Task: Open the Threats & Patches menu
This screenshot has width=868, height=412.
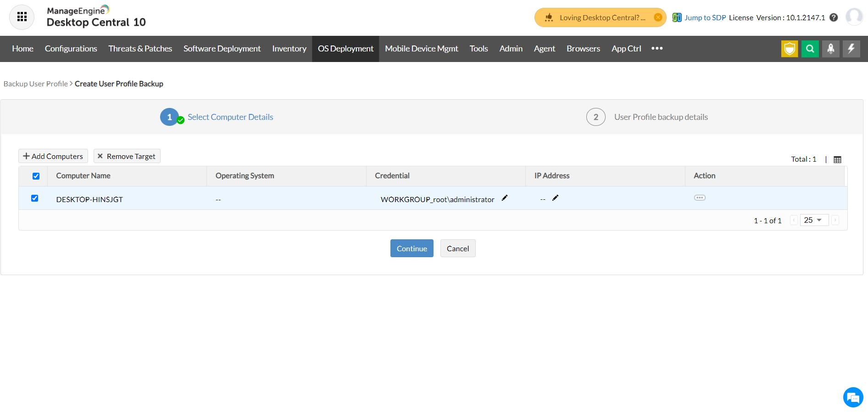Action: pyautogui.click(x=140, y=49)
